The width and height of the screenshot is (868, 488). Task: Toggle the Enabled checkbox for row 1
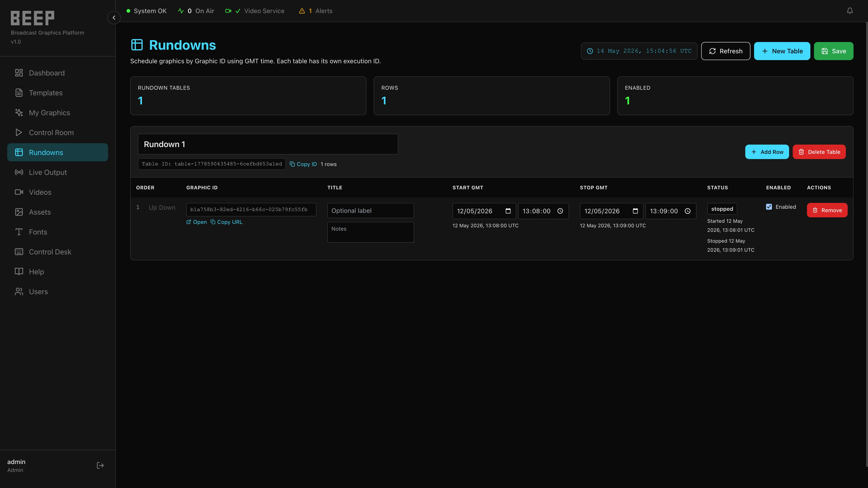tap(769, 207)
